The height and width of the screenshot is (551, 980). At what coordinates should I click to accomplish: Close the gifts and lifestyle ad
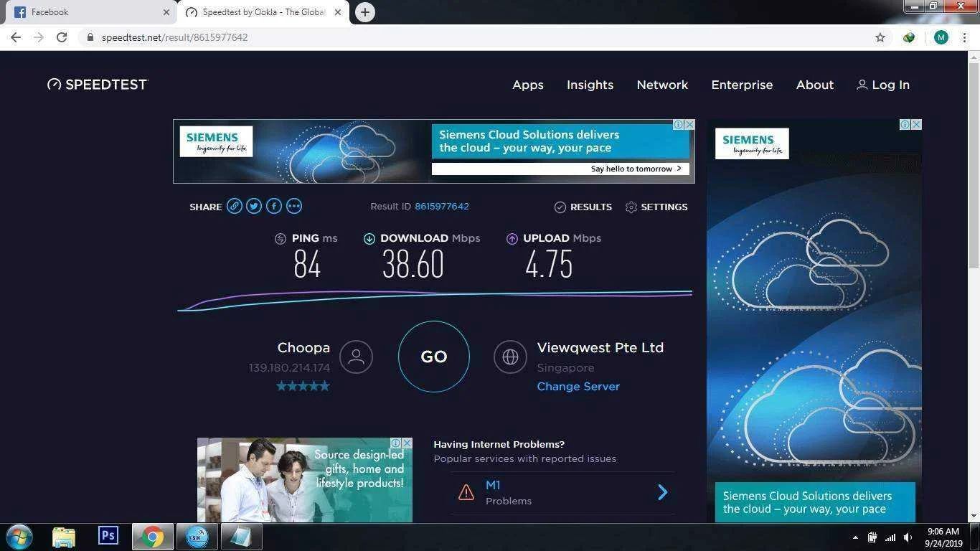tap(407, 443)
